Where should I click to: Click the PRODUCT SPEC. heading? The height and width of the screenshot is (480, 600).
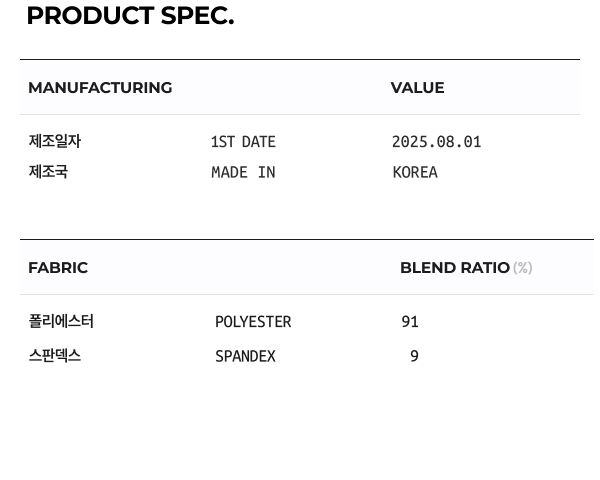tap(130, 16)
